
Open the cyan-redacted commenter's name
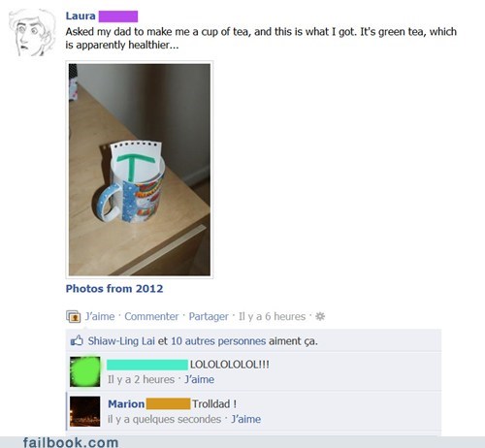[147, 365]
